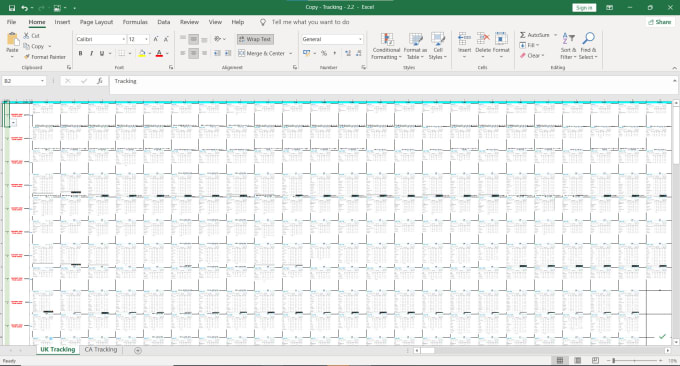Click the Save icon in title bar
The image size is (680, 366).
click(12, 8)
